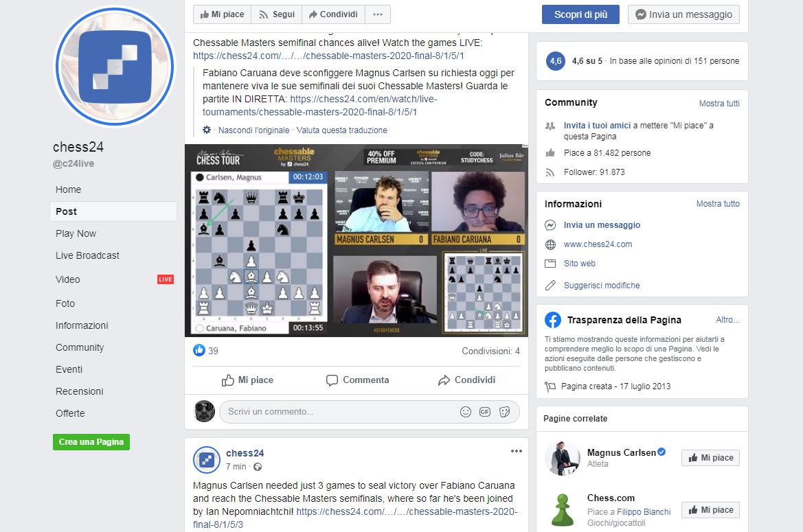The image size is (803, 532).
Task: Open Informazioni in the left sidebar
Action: point(82,325)
